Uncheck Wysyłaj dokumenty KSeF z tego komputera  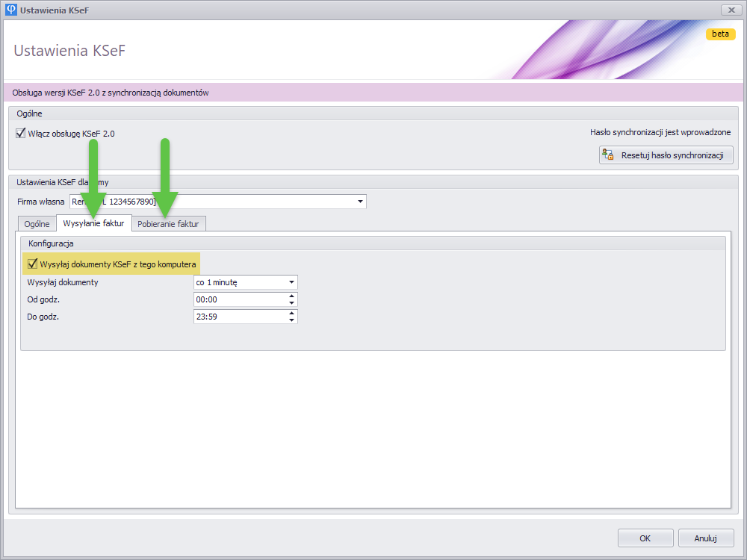click(x=32, y=264)
